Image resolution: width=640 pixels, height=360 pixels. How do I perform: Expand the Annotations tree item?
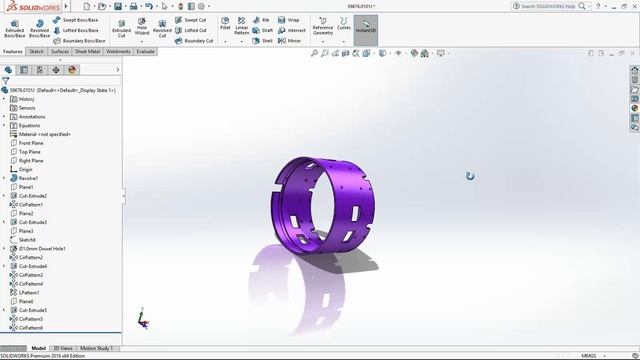[x=4, y=117]
